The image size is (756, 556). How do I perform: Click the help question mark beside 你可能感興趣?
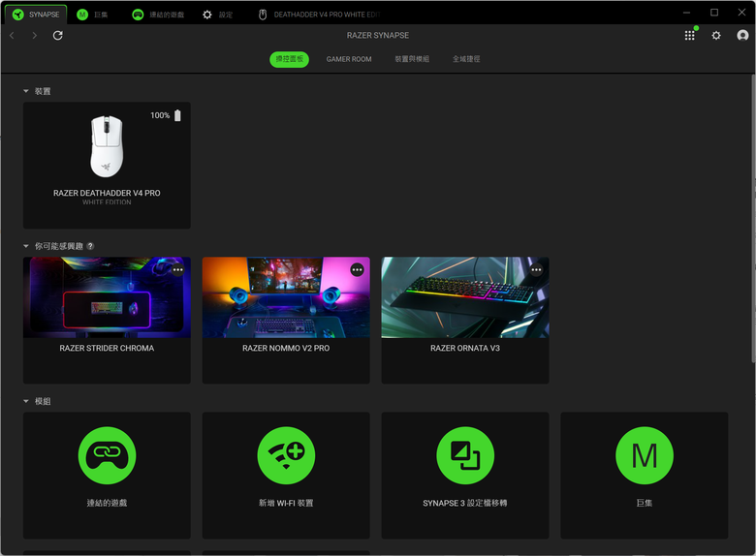(x=90, y=246)
